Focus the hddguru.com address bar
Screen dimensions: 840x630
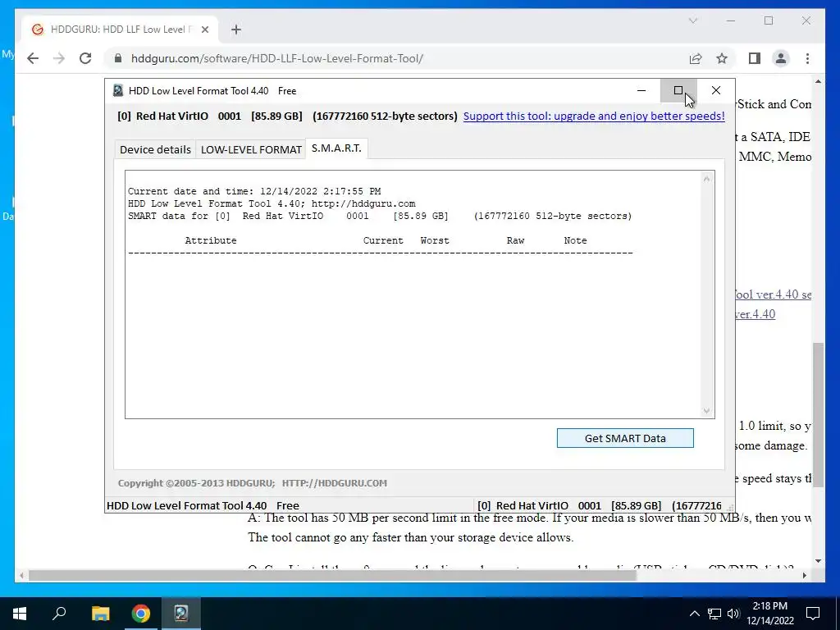tap(277, 58)
